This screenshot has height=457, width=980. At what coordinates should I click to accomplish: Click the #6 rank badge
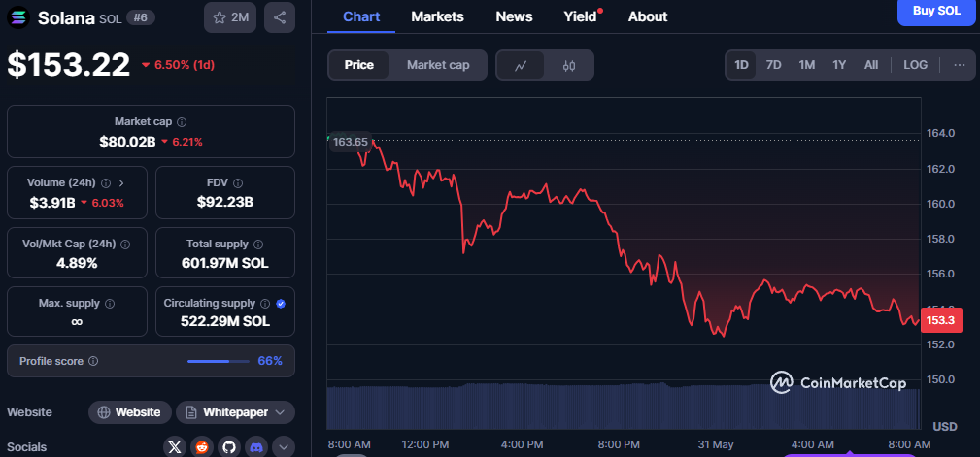pyautogui.click(x=141, y=18)
